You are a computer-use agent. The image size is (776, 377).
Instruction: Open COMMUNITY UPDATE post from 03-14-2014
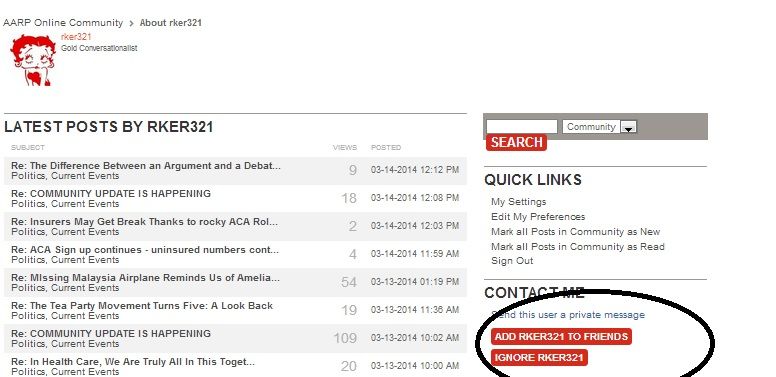[x=111, y=193]
